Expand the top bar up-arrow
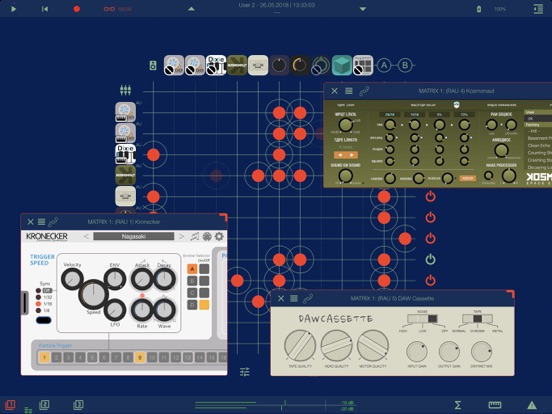This screenshot has width=552, height=414. coord(191,9)
